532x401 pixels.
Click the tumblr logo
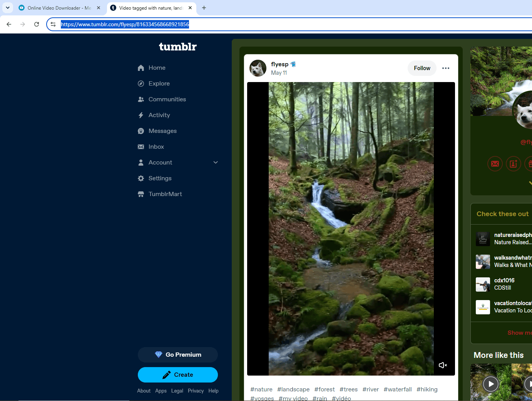[x=178, y=47]
